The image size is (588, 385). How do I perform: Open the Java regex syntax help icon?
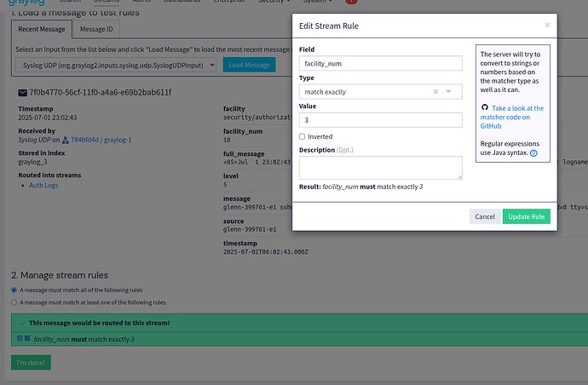(533, 153)
